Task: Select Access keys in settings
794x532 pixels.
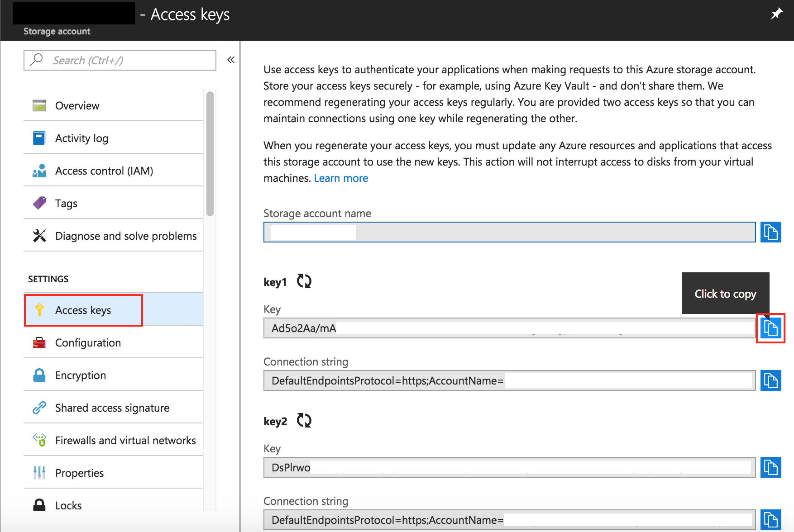Action: pos(113,310)
